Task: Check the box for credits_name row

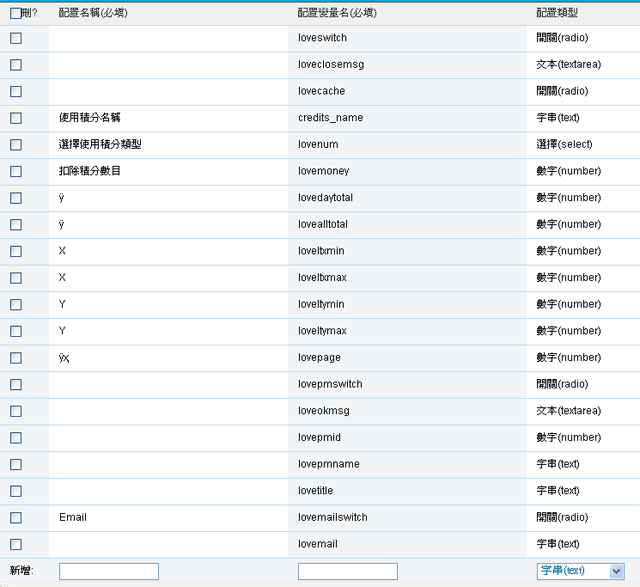Action: pos(16,118)
